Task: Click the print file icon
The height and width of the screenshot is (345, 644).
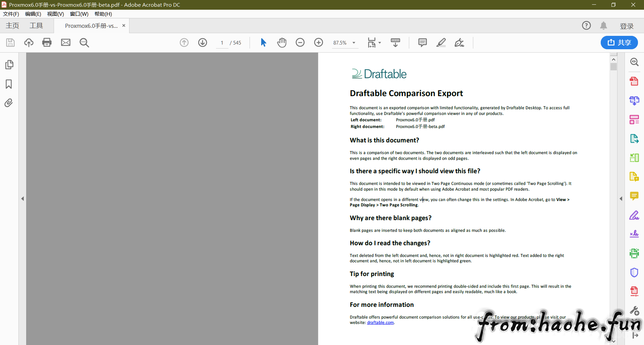Action: pos(47,43)
